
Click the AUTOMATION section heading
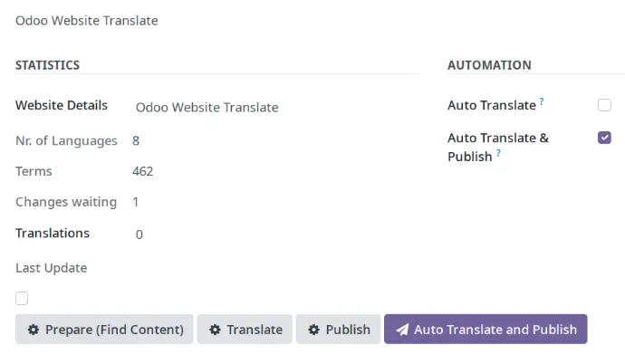pos(489,65)
